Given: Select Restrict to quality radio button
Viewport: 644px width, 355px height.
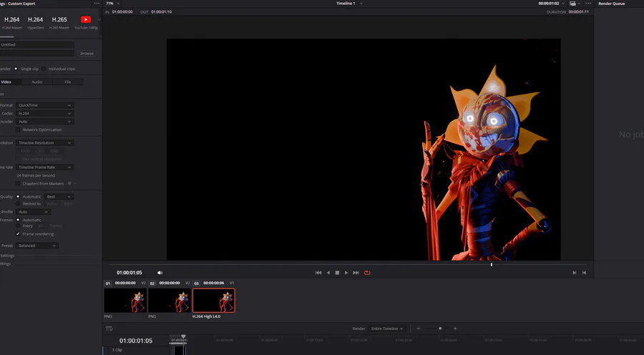Looking at the screenshot, I should (18, 203).
